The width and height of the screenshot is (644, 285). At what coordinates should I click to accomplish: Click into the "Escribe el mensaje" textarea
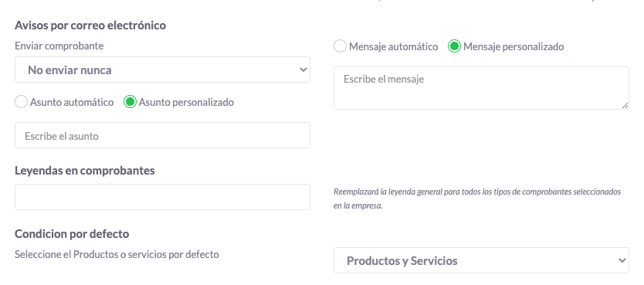pos(481,88)
